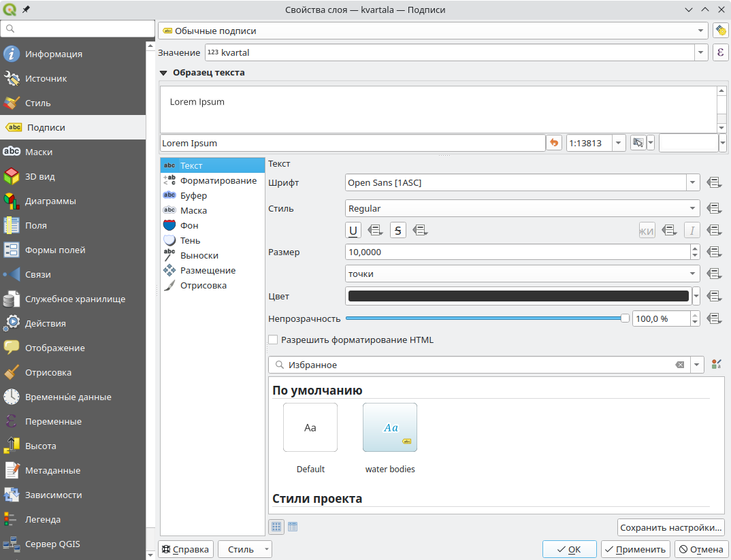Image resolution: width=731 pixels, height=560 pixels.
Task: Click Сохранить настройки button
Action: [x=670, y=528]
